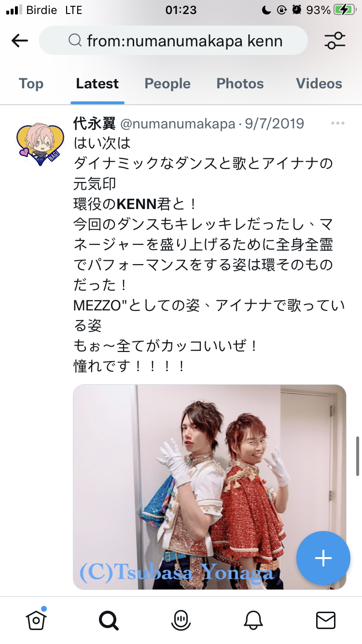View the attached photo of two performers
This screenshot has height=644, width=362.
pyautogui.click(x=209, y=487)
